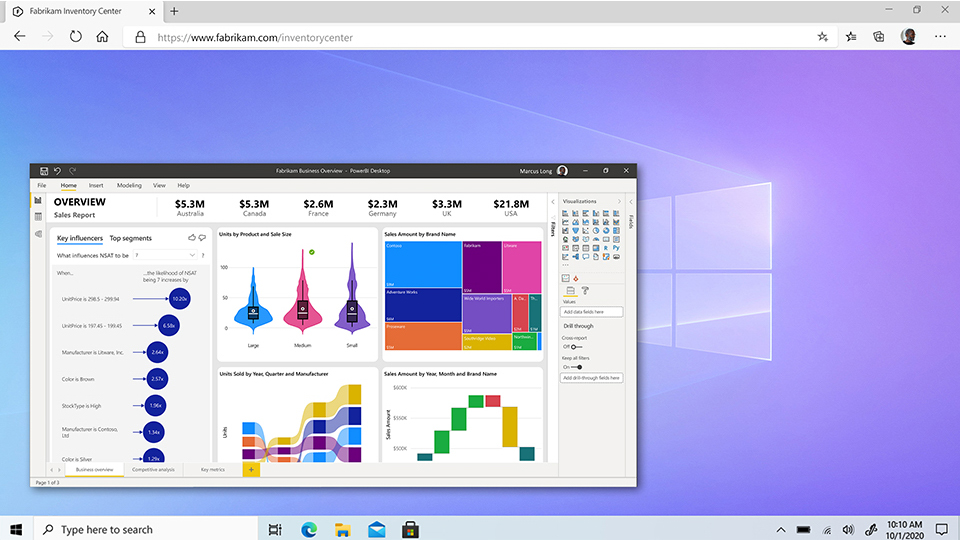Toggle Keep all filters switch

tap(577, 367)
